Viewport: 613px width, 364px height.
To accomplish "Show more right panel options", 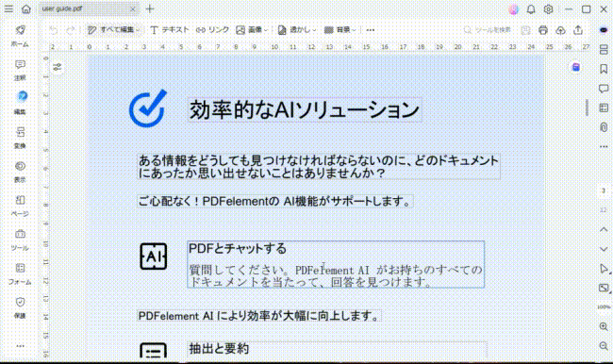I will (604, 146).
